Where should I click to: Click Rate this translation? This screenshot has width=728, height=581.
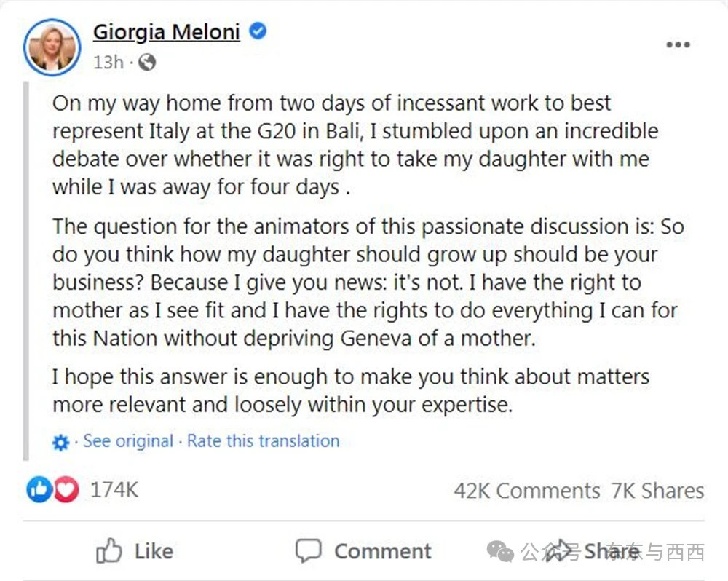click(263, 441)
